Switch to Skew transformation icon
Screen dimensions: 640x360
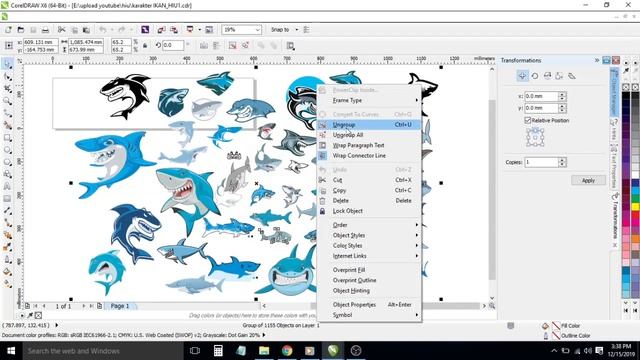(572, 76)
